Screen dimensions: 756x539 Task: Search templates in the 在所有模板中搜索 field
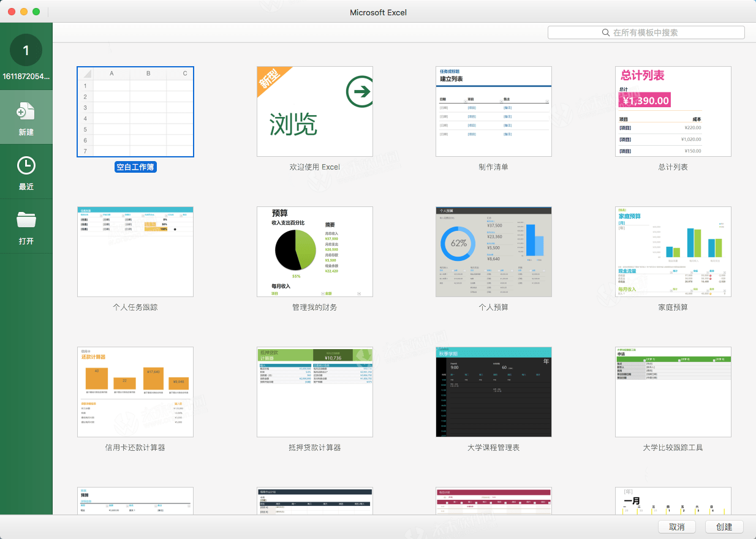(x=646, y=32)
